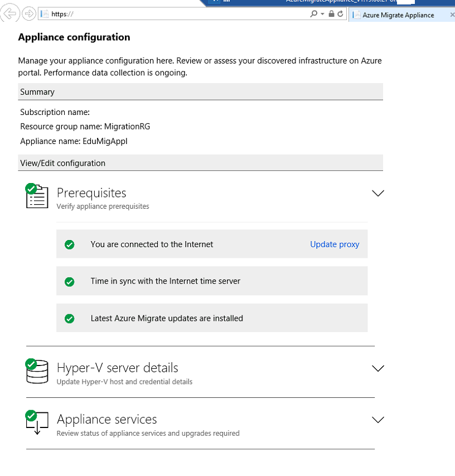Click the browser Back arrow button

11,14
